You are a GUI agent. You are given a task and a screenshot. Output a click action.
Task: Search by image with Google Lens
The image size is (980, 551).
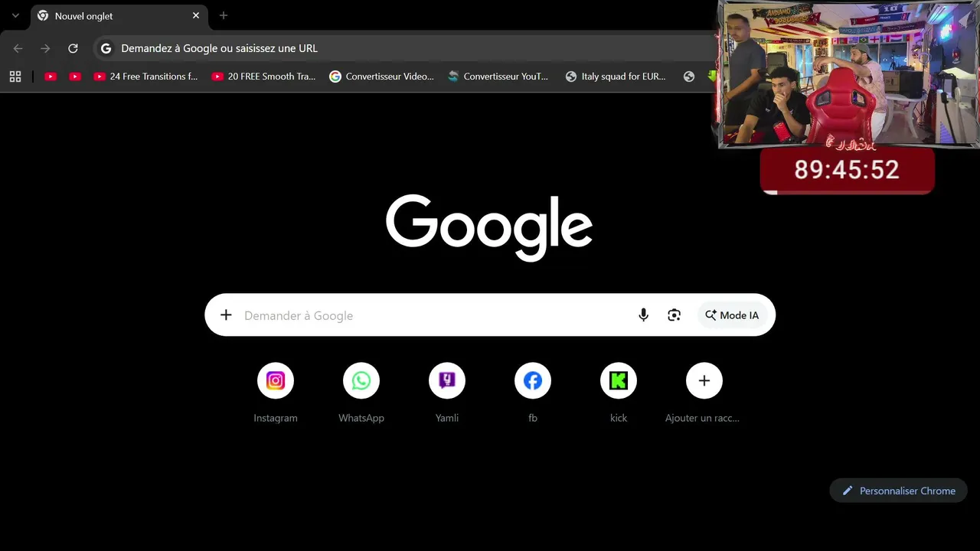click(x=674, y=315)
